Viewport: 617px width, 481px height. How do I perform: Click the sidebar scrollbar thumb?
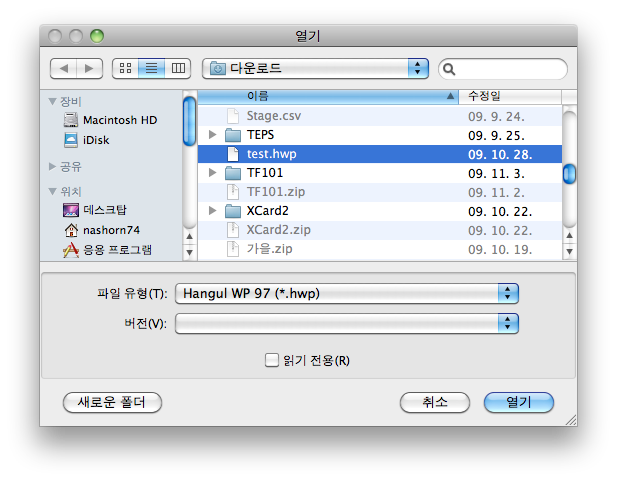[190, 121]
